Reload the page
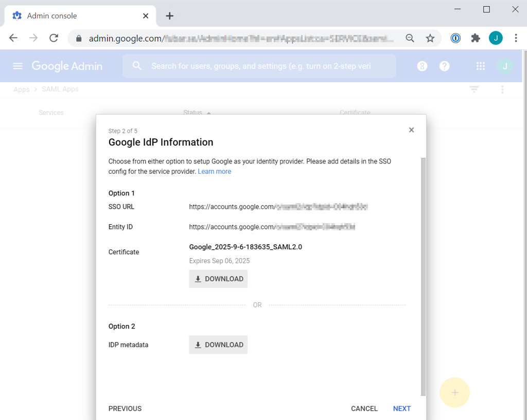The height and width of the screenshot is (420, 527). pyautogui.click(x=54, y=38)
